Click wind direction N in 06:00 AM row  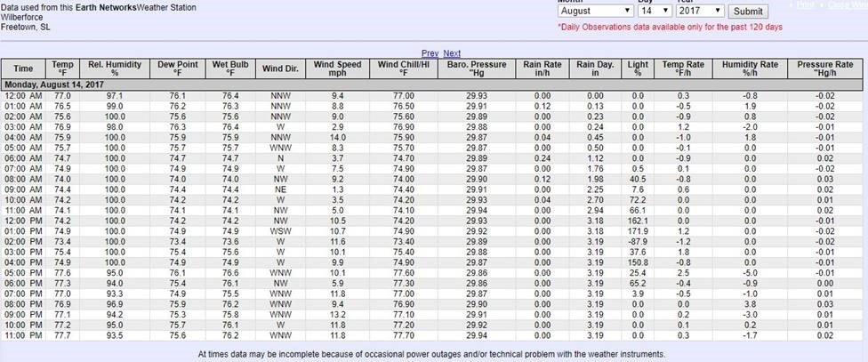[x=281, y=158]
